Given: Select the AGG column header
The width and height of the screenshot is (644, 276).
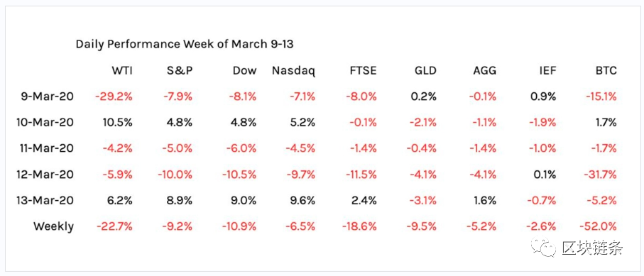Looking at the screenshot, I should (x=485, y=71).
